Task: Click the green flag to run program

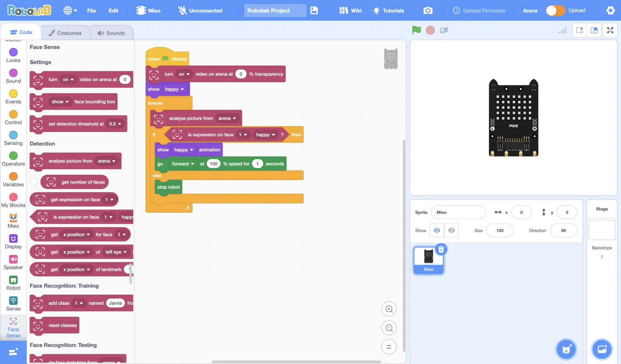Action: point(416,30)
